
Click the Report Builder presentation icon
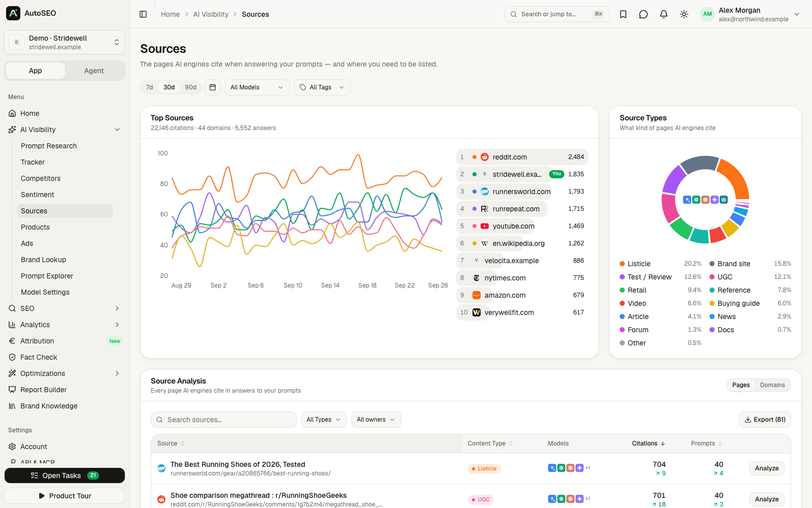tap(12, 390)
